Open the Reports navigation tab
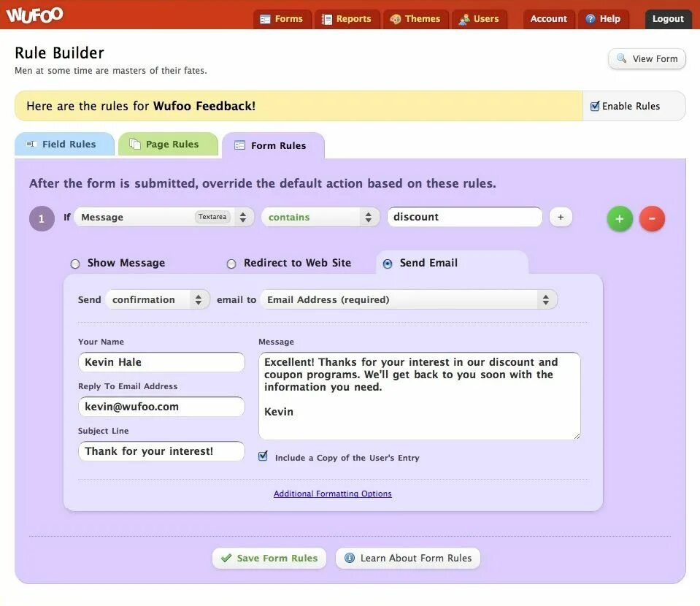This screenshot has height=606, width=700. [x=347, y=19]
